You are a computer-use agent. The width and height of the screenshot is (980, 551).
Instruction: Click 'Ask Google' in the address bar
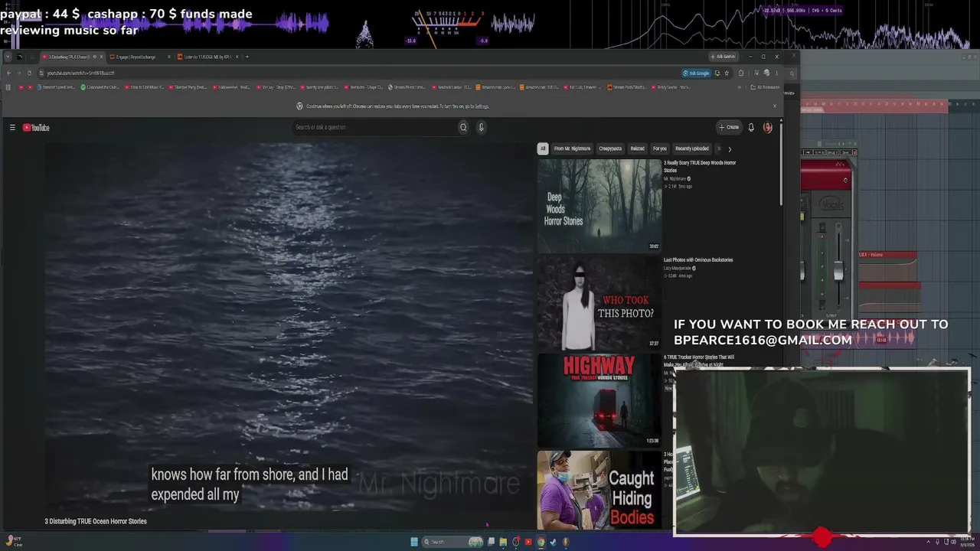tap(696, 73)
